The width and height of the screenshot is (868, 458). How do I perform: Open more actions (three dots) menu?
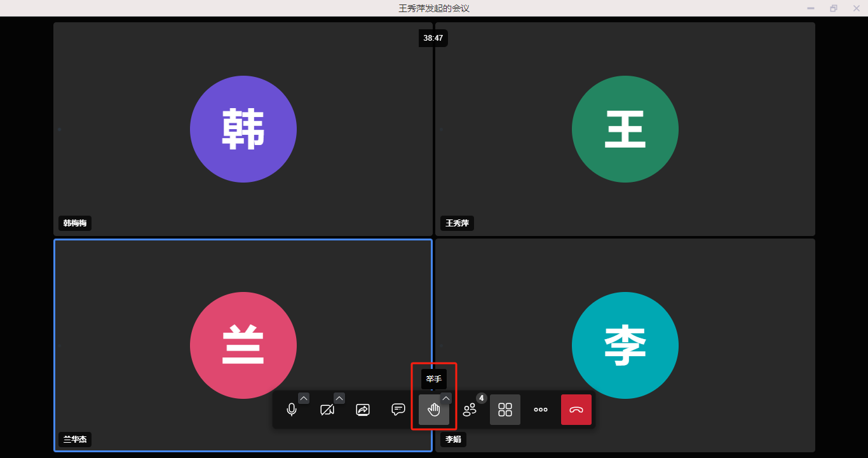click(541, 410)
